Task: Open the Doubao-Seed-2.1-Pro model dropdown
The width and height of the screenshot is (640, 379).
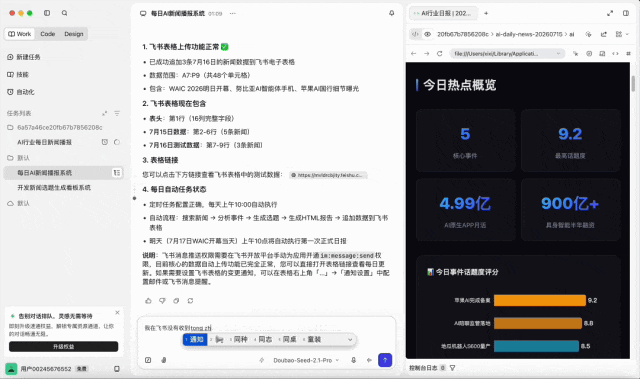Action: pyautogui.click(x=306, y=360)
